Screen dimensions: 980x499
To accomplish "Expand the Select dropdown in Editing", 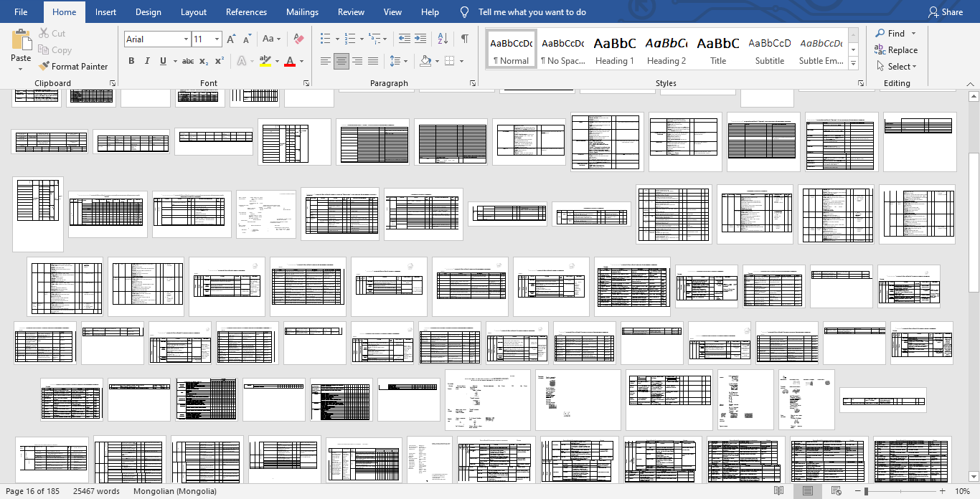I will pyautogui.click(x=896, y=67).
